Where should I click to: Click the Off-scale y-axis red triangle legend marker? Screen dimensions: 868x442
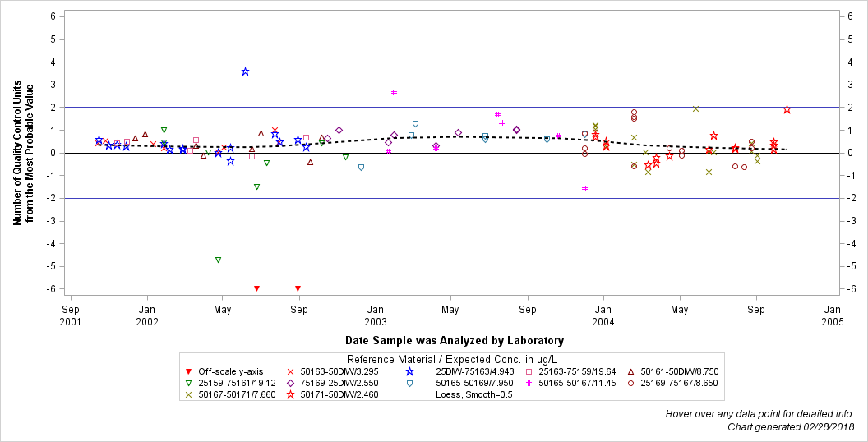click(x=189, y=371)
